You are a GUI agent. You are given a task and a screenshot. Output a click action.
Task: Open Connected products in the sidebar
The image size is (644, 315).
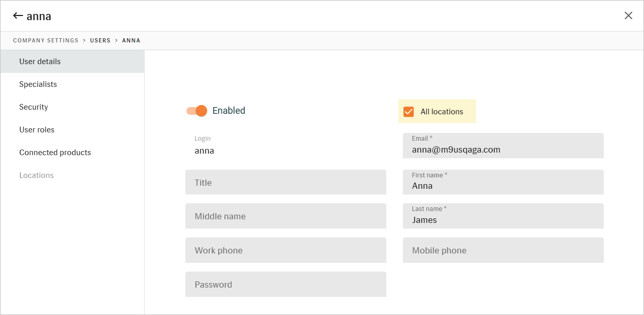pyautogui.click(x=72, y=153)
